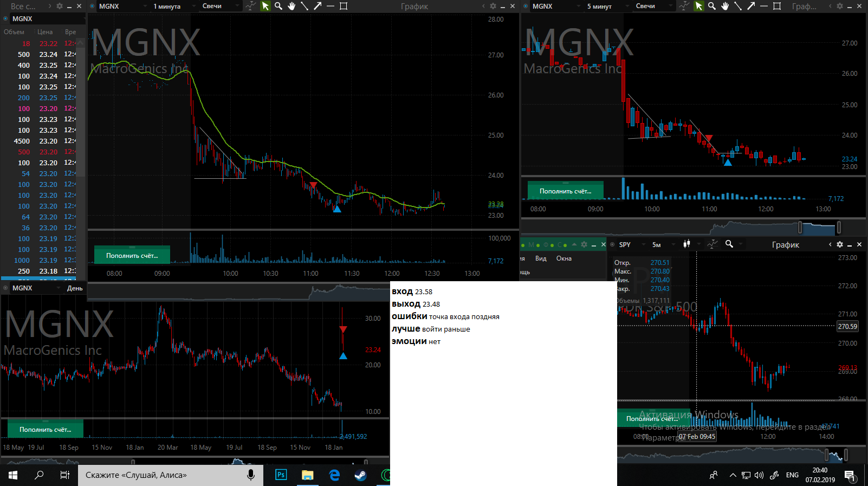
Task: Open Windows Start menu
Action: [x=13, y=475]
